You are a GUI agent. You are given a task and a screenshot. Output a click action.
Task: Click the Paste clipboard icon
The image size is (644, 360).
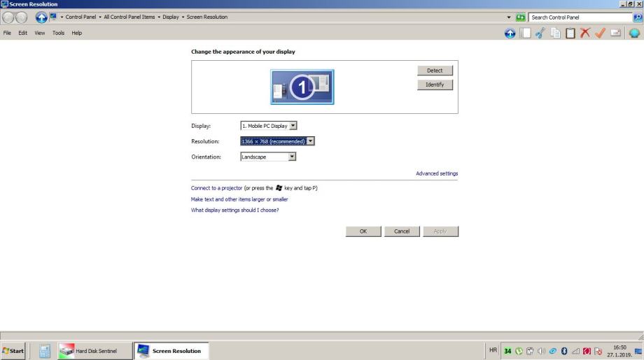[570, 34]
